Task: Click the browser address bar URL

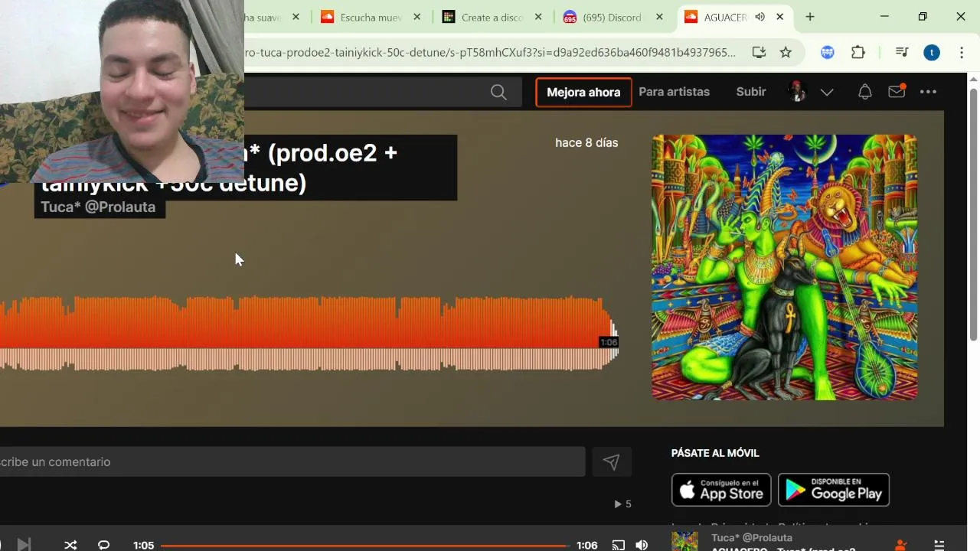Action: (490, 52)
